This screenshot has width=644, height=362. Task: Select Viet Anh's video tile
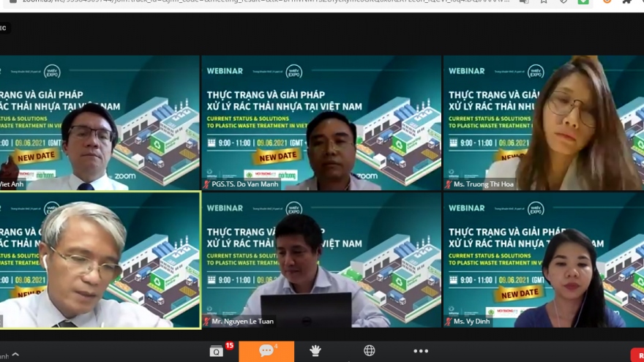pos(99,123)
